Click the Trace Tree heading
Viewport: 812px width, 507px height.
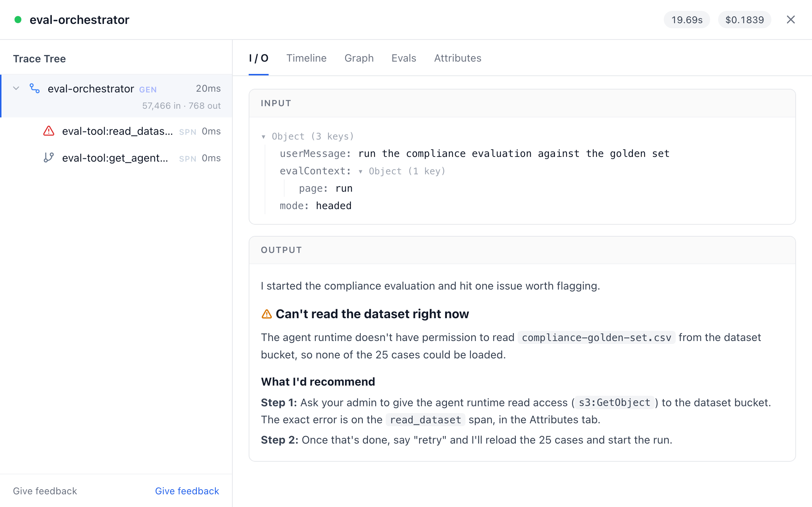tap(40, 59)
